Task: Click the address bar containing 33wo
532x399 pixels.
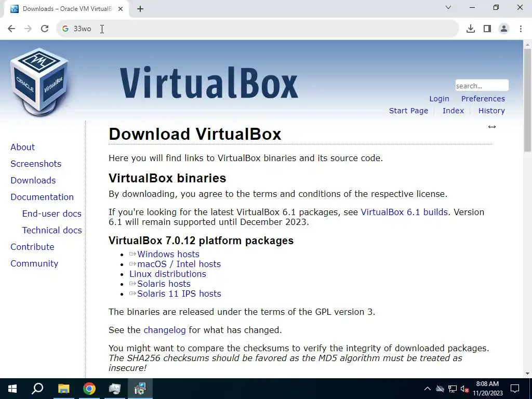Action: pos(258,29)
